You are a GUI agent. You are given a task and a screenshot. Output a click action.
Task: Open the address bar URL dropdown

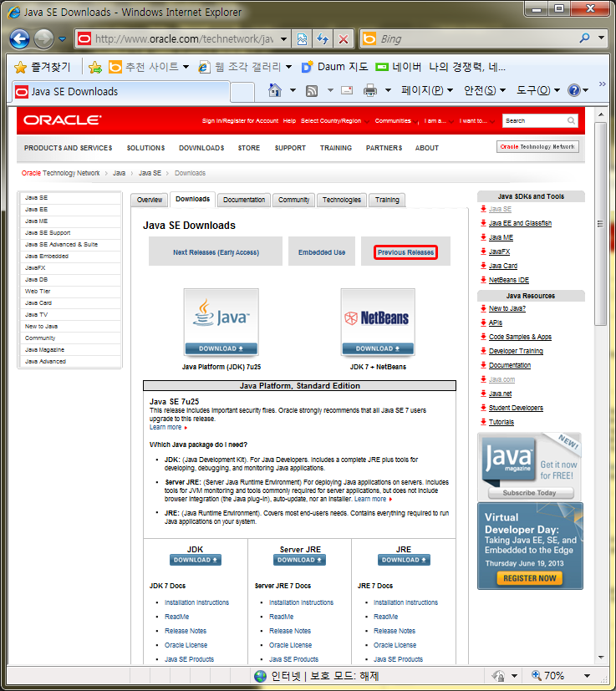(283, 38)
